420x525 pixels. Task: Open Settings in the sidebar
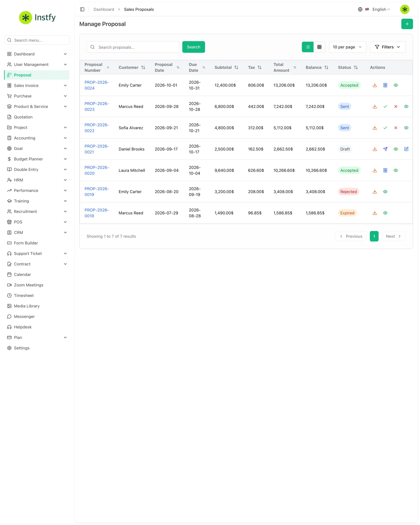(x=37, y=348)
